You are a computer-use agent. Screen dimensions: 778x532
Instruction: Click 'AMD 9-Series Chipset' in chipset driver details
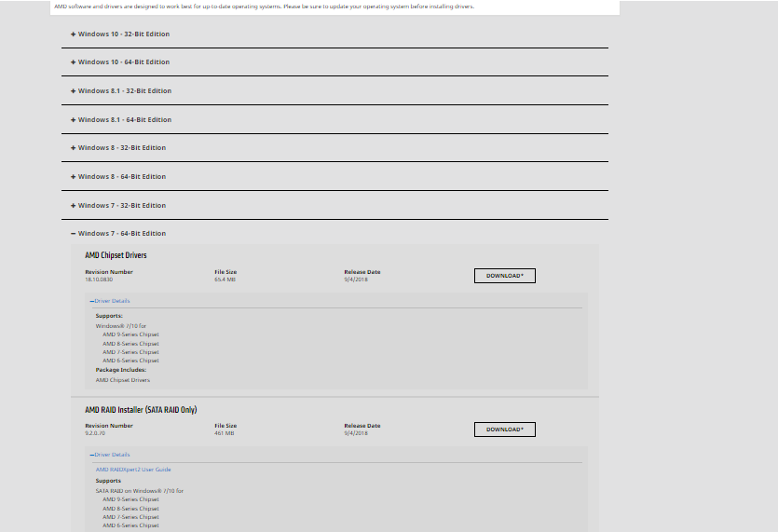131,334
